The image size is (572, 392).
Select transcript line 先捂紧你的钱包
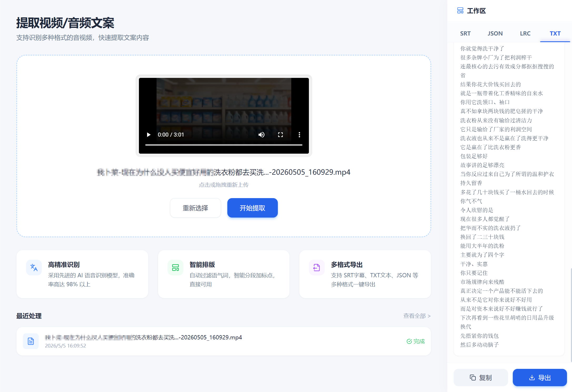(x=479, y=336)
